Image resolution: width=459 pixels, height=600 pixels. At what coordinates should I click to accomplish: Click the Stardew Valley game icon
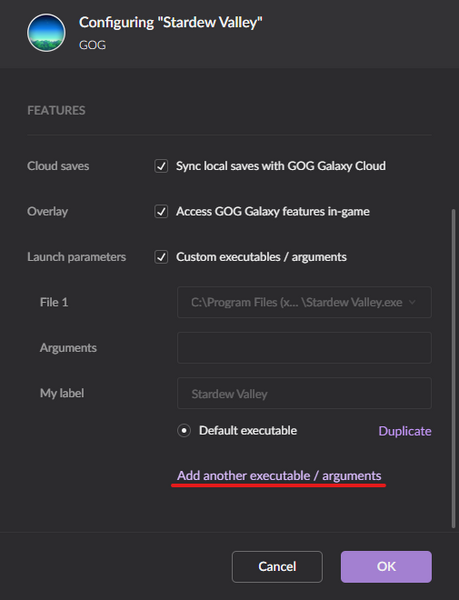coord(46,33)
